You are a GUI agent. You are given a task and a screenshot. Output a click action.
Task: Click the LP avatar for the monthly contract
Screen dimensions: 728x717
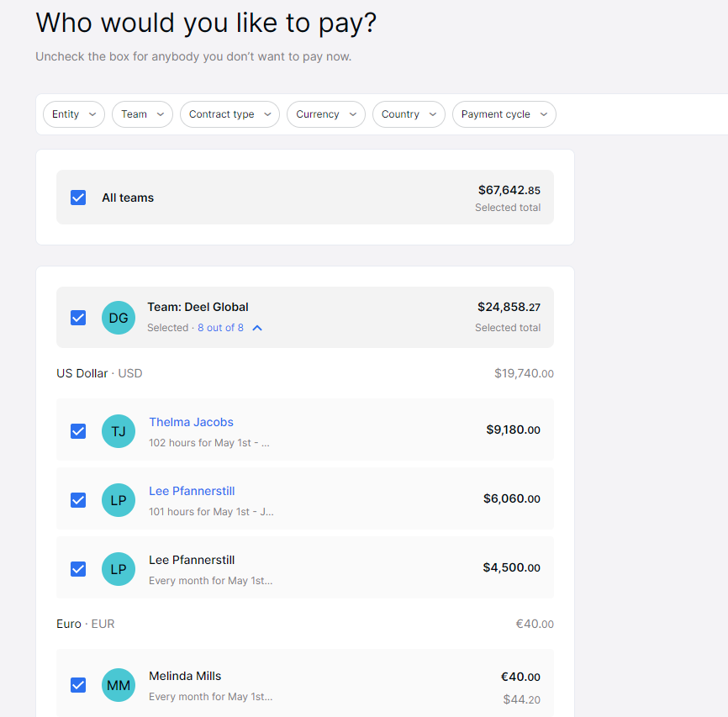[x=118, y=568]
